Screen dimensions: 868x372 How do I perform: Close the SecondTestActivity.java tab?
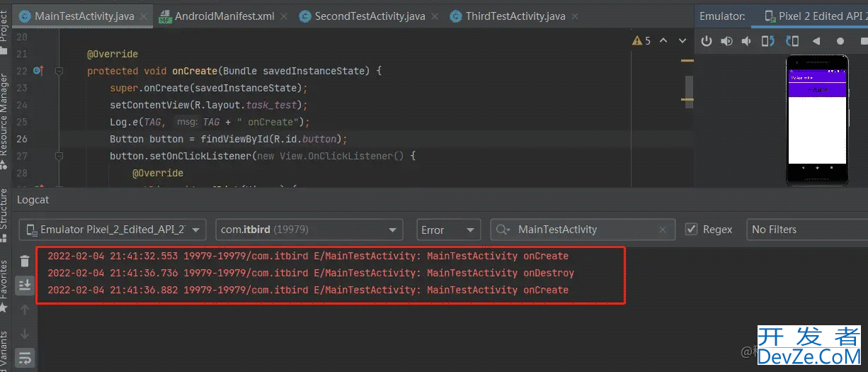(x=434, y=16)
